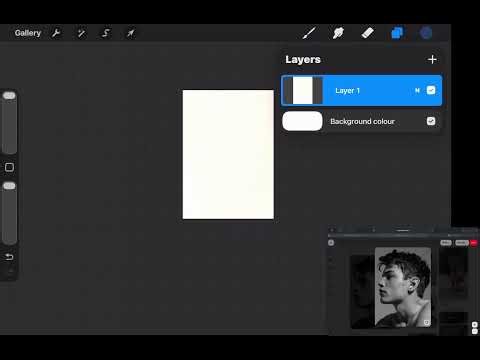Select the Paint brush tool
The height and width of the screenshot is (360, 480).
click(x=309, y=33)
